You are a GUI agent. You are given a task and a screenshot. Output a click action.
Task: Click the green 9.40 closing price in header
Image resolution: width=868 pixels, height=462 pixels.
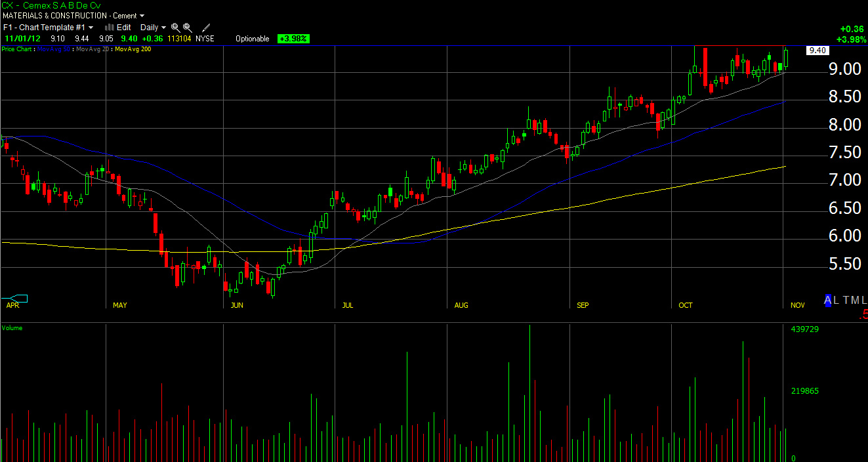[129, 39]
